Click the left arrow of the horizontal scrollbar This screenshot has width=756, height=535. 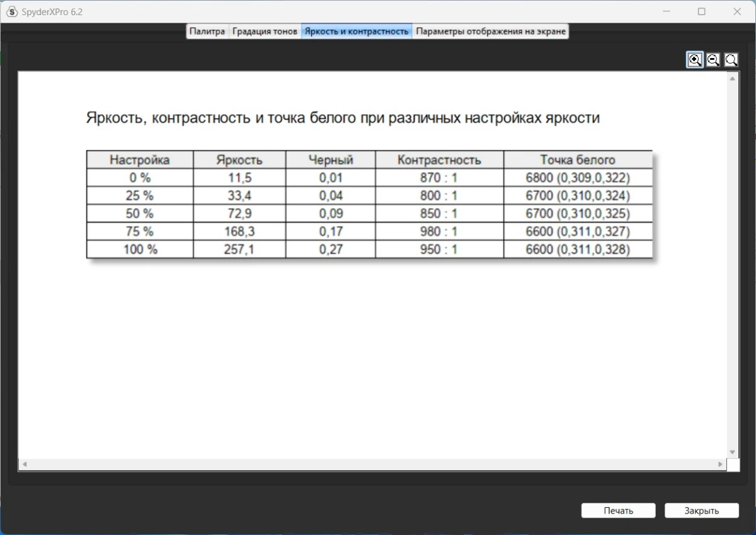(23, 464)
